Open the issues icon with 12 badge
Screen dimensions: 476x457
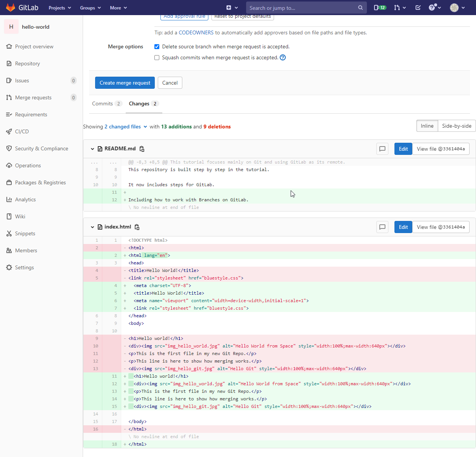click(379, 8)
